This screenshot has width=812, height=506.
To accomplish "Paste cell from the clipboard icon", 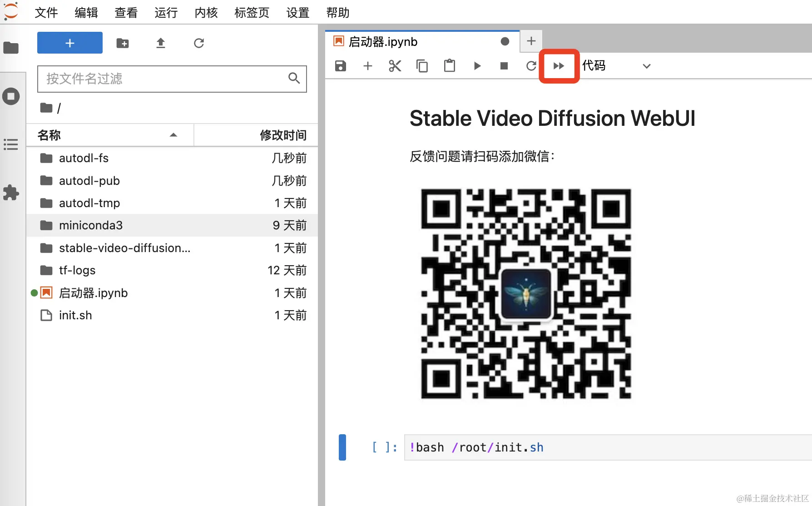I will click(x=450, y=66).
